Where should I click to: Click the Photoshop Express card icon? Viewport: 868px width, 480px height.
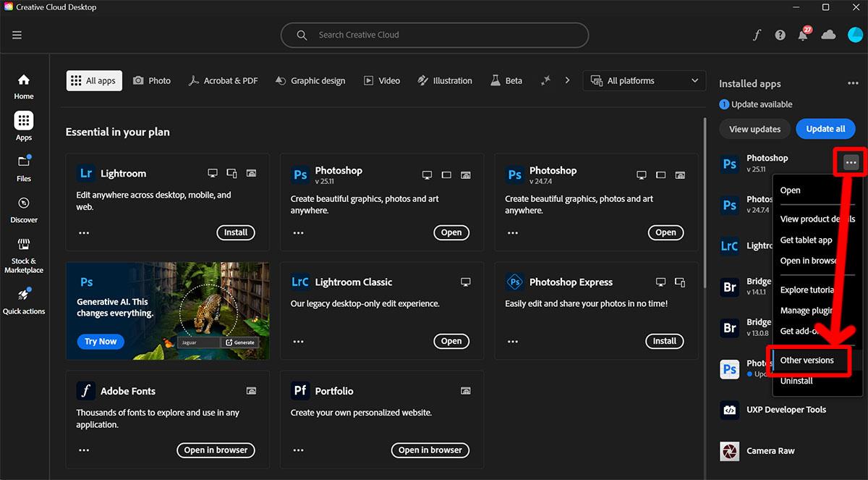514,282
